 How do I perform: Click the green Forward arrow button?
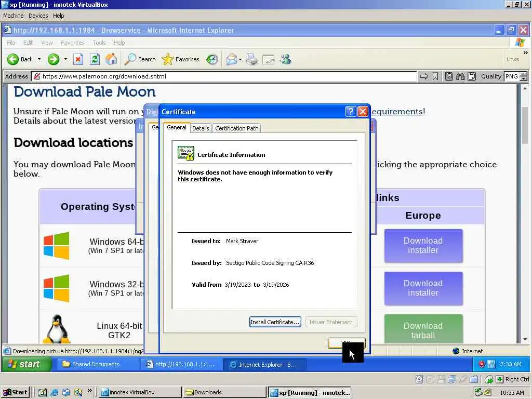coord(54,59)
